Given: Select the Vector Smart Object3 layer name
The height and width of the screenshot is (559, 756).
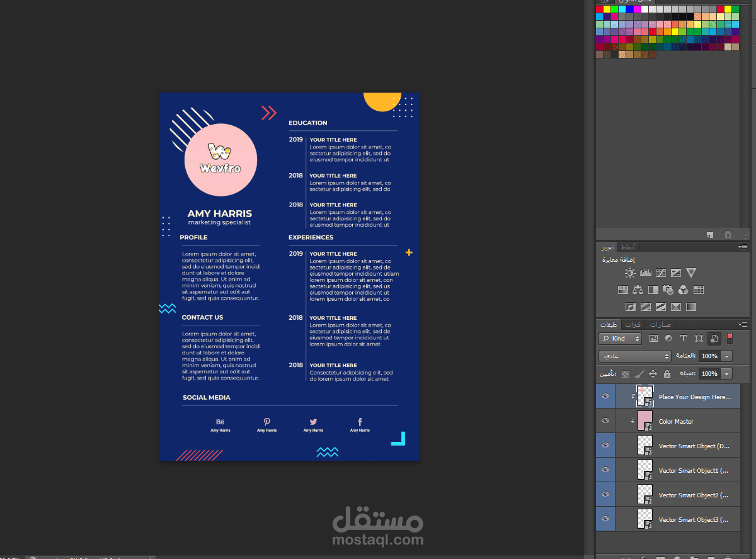Looking at the screenshot, I should pos(694,519).
